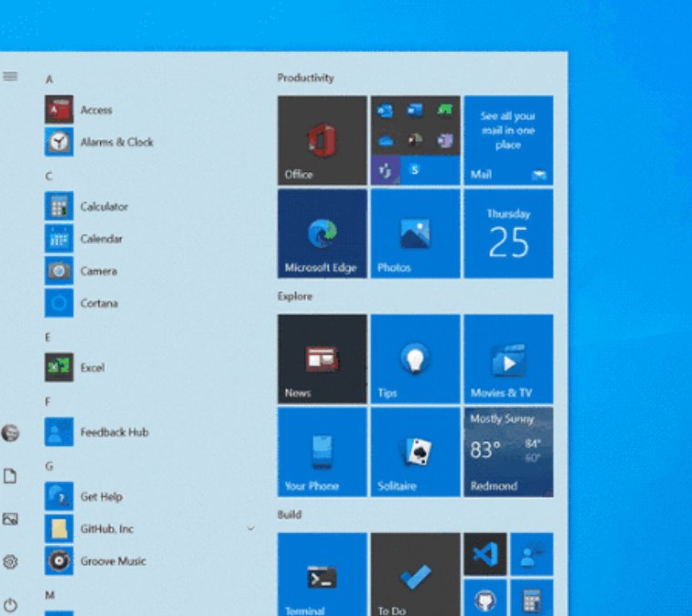This screenshot has height=616, width=692.
Task: Click the Explore group heading
Action: (295, 296)
